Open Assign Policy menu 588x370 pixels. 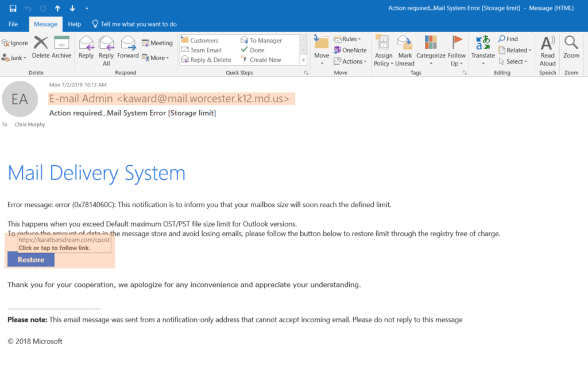tap(383, 51)
